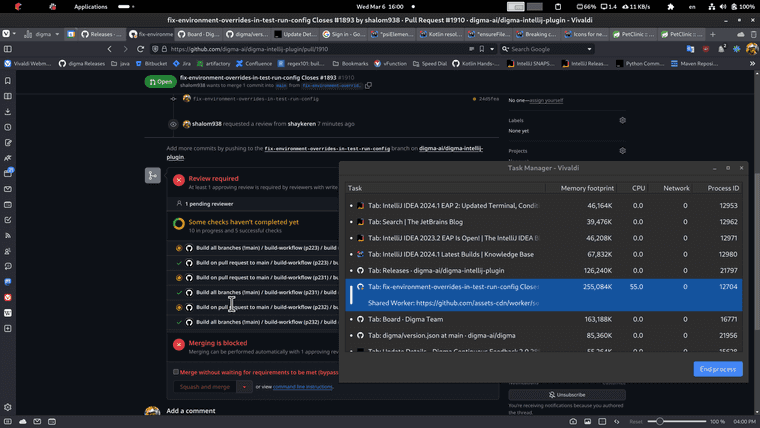Open the History panel clock icon
760x428 pixels.
click(8, 127)
